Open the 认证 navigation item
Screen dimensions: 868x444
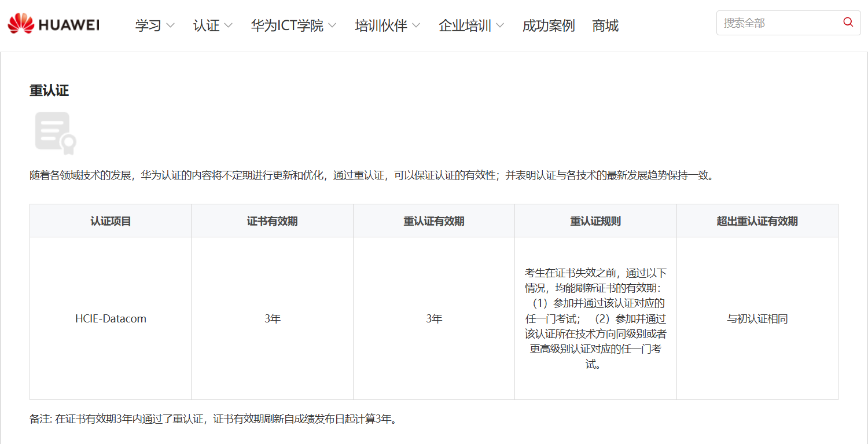tap(206, 25)
